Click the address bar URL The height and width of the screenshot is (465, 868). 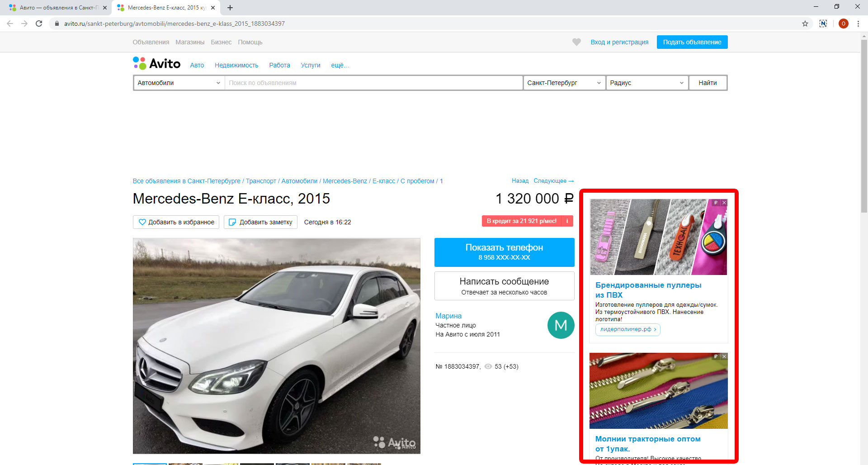tap(175, 24)
